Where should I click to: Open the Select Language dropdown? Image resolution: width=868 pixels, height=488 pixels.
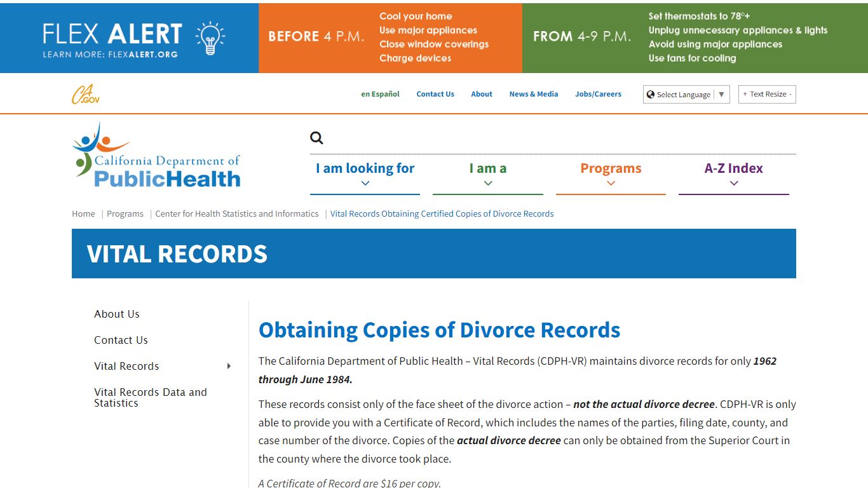click(686, 94)
